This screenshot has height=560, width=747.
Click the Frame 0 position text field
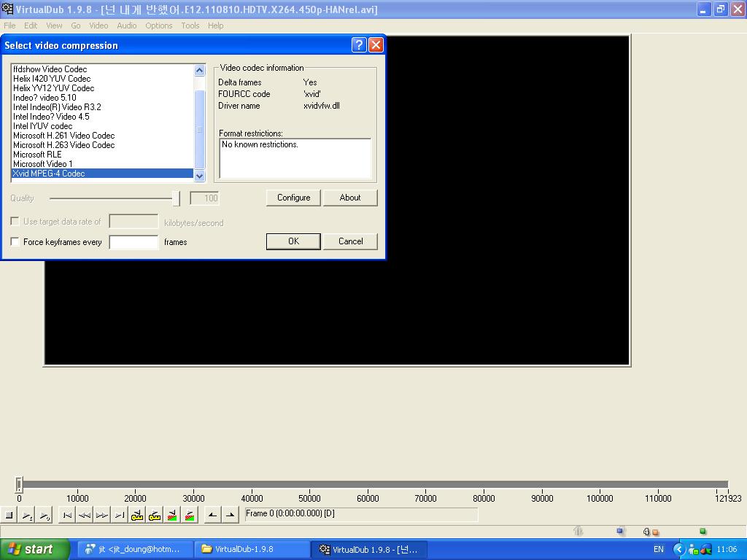pyautogui.click(x=361, y=514)
